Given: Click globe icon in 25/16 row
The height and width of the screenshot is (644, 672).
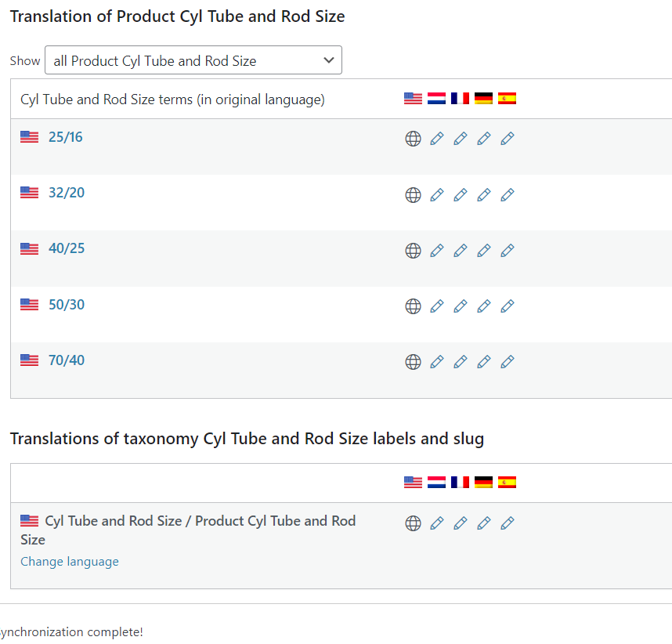Looking at the screenshot, I should point(413,139).
